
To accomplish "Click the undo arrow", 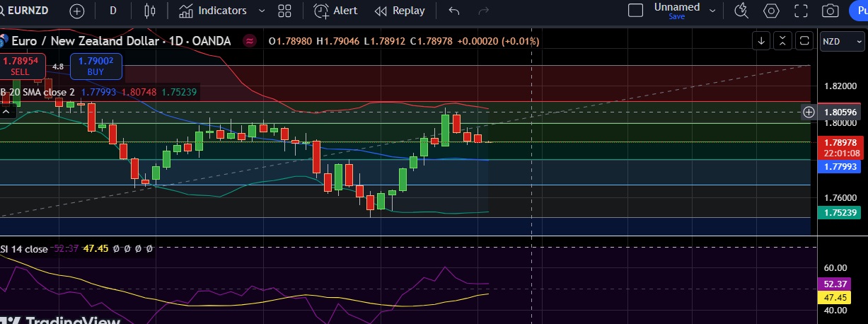I will point(454,11).
